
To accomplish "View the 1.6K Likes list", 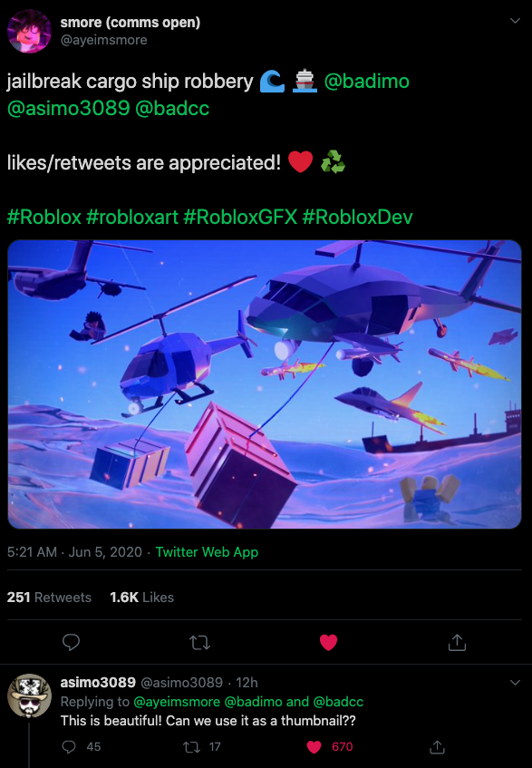I will [142, 597].
